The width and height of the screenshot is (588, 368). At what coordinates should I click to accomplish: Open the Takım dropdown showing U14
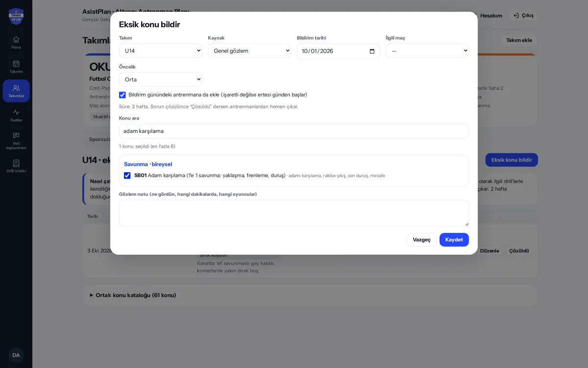161,51
